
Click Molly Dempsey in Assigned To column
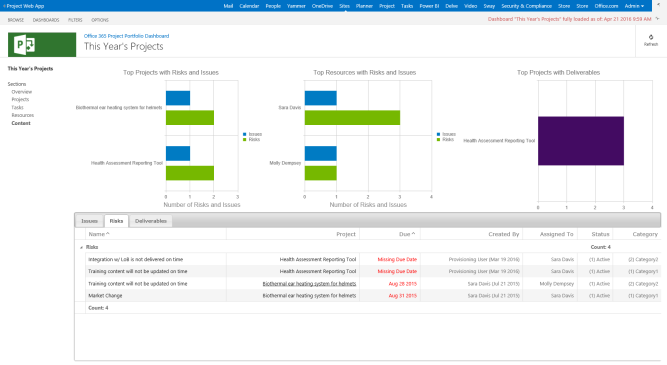pos(556,284)
